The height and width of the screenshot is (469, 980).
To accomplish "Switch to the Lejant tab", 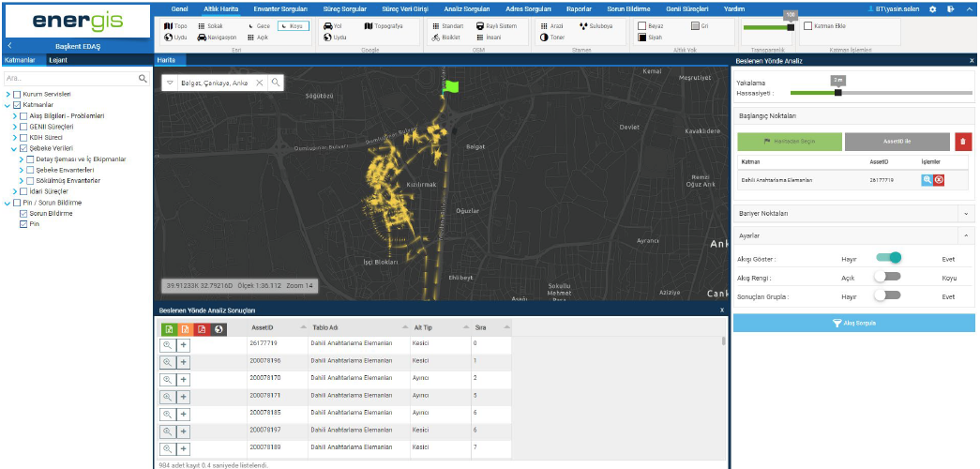I will click(x=58, y=60).
